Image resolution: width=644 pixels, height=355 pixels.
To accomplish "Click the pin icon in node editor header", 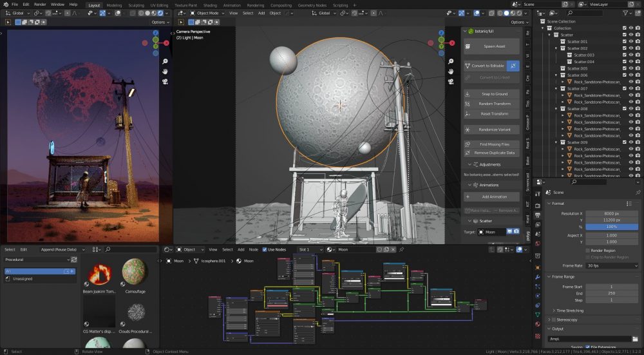I will coord(402,249).
